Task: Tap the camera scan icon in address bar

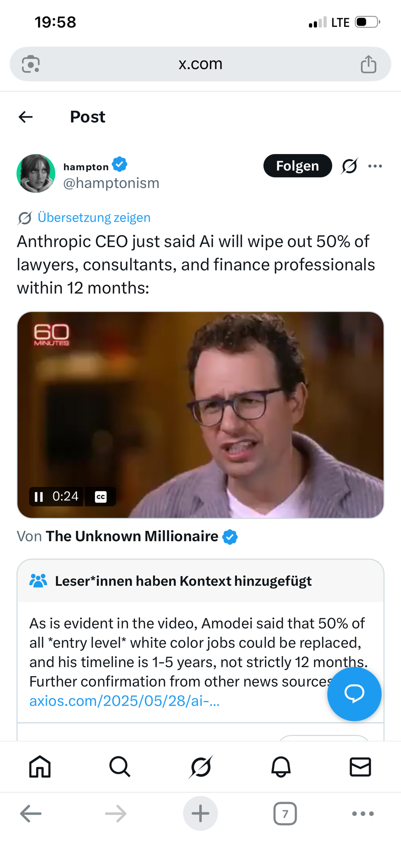Action: (31, 64)
